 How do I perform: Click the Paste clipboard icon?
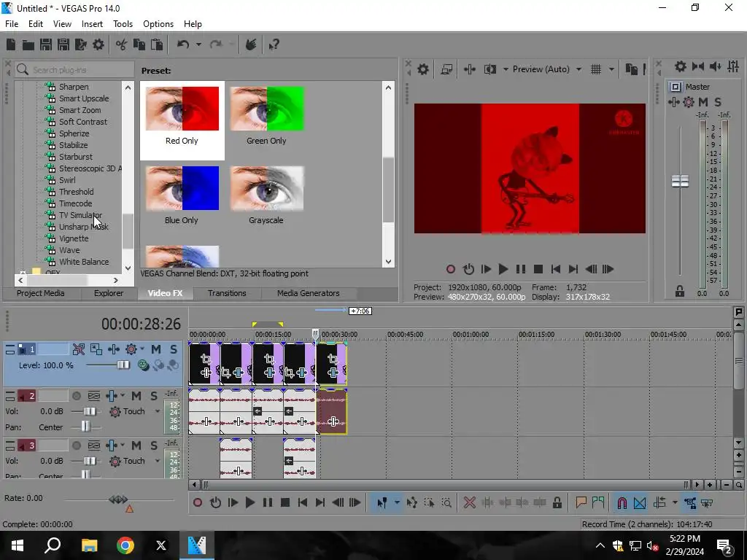[157, 44]
